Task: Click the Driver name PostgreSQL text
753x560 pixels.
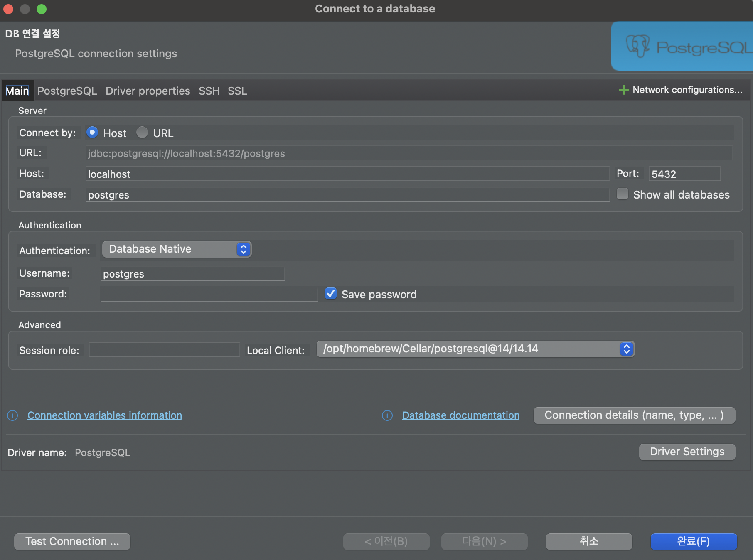Action: pyautogui.click(x=103, y=453)
